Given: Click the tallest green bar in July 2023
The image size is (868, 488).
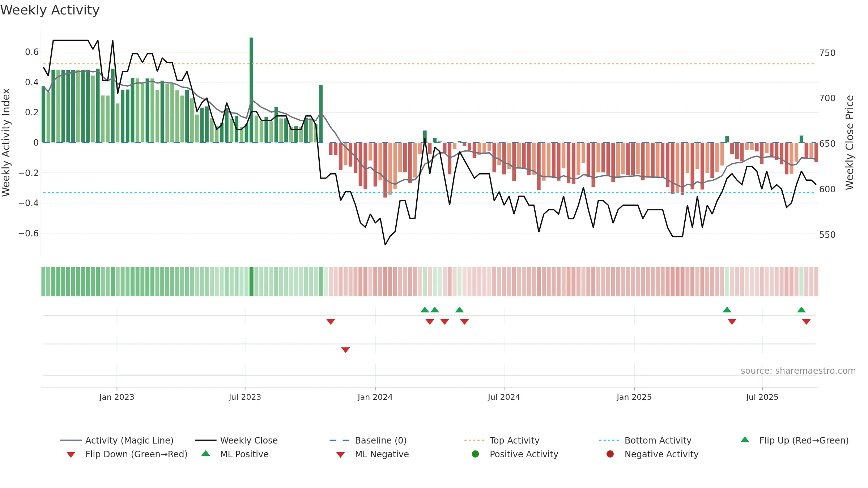Looking at the screenshot, I should (251, 90).
